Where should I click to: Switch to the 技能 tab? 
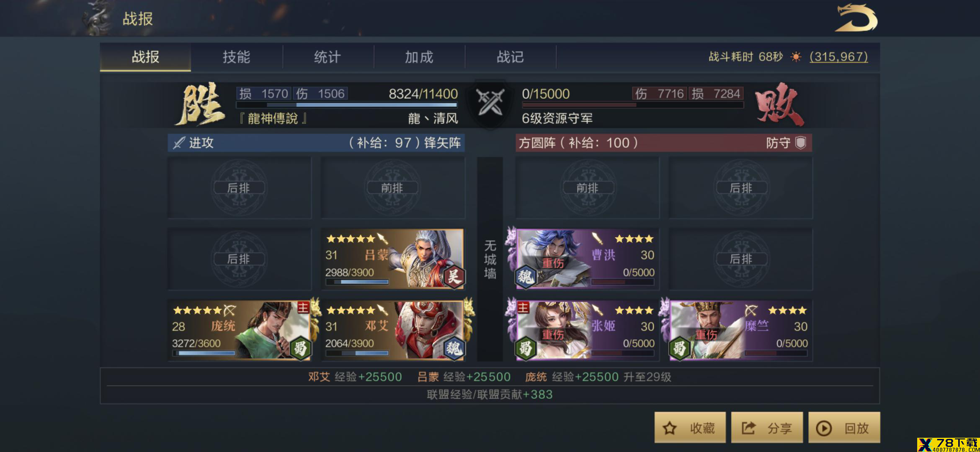(237, 56)
